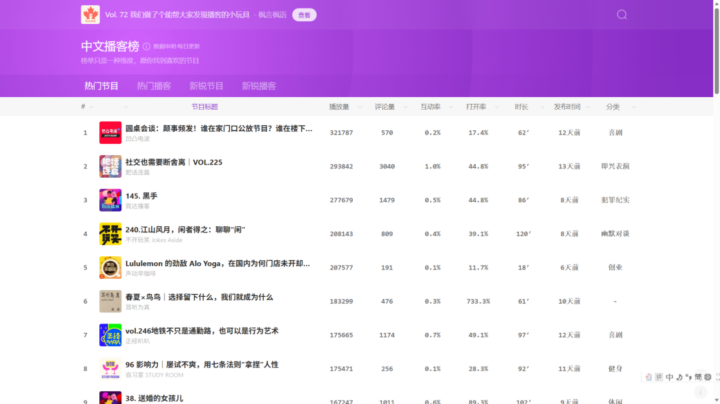Open the IME soft keyboard icon

click(x=659, y=377)
